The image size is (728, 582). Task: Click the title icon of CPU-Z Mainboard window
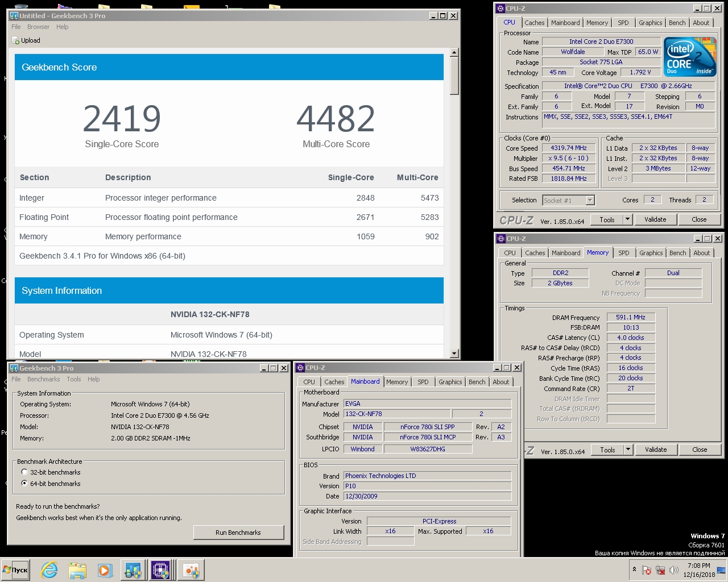point(300,368)
